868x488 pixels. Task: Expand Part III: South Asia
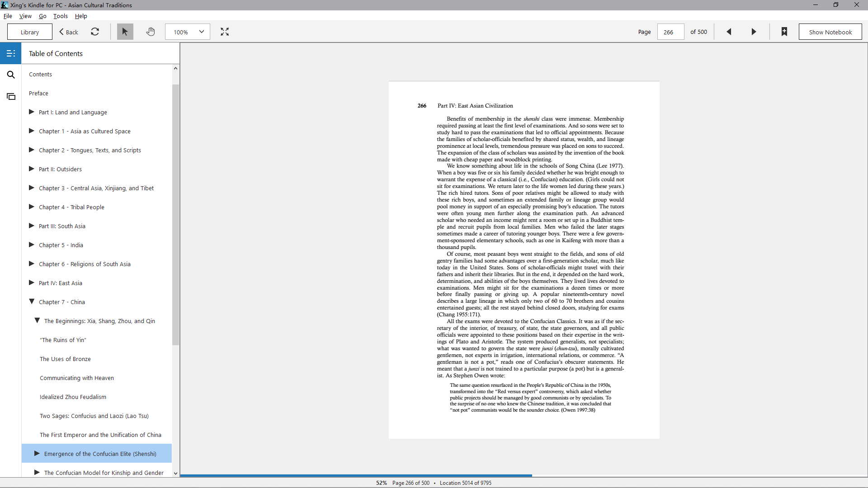(x=32, y=226)
